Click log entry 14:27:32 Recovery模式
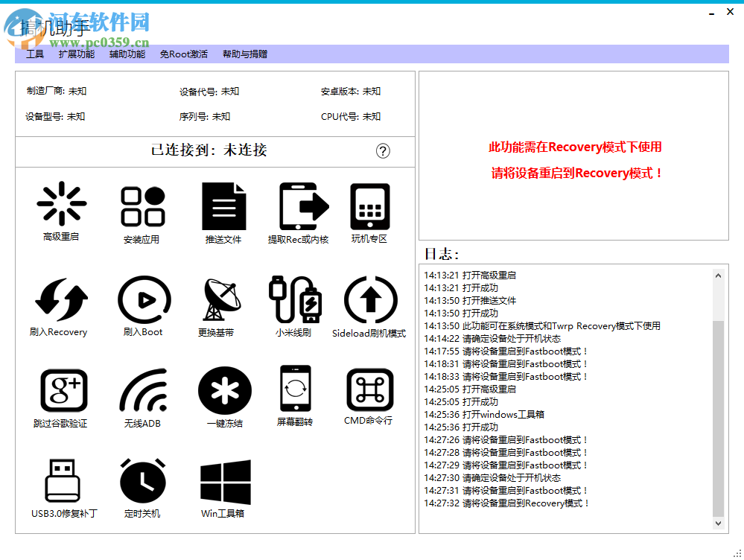744x560 pixels. coord(506,503)
